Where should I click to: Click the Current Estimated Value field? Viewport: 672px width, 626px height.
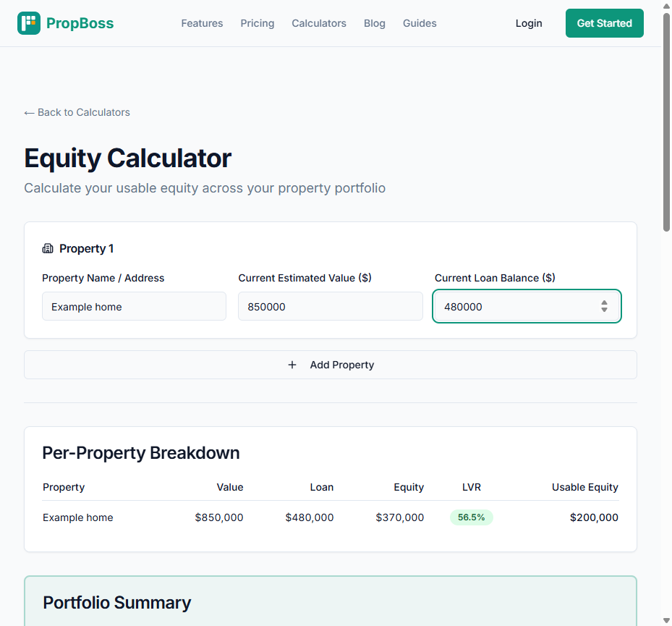(x=330, y=306)
